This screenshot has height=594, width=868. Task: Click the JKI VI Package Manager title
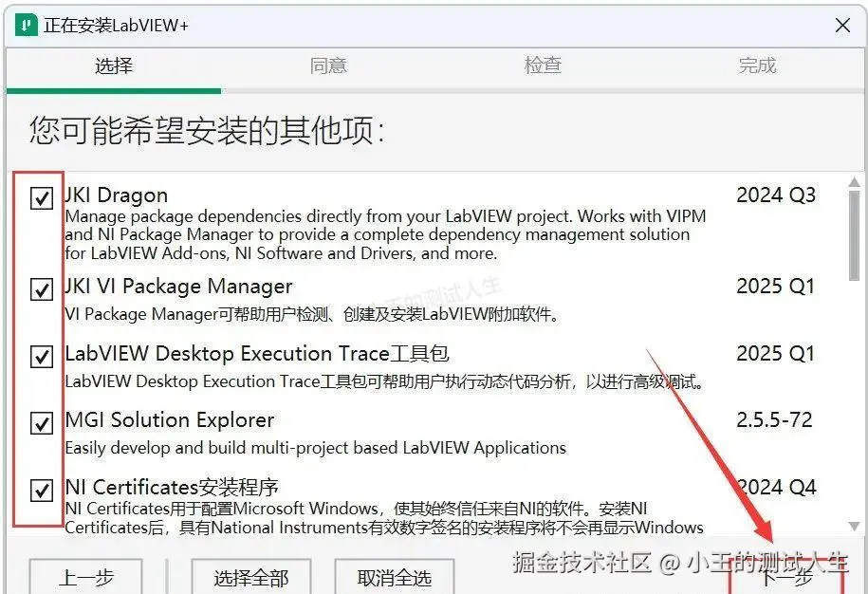[178, 287]
